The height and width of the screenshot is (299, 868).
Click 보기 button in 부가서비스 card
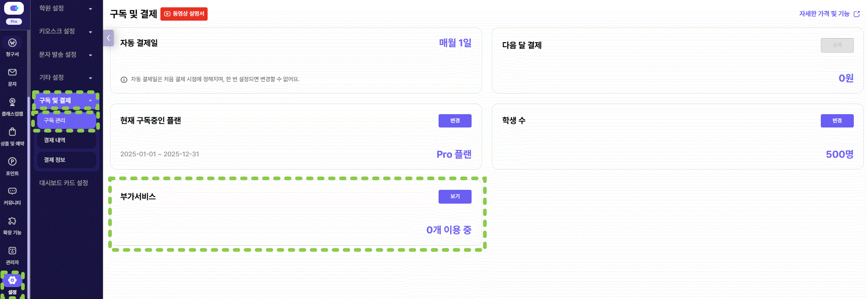[455, 196]
